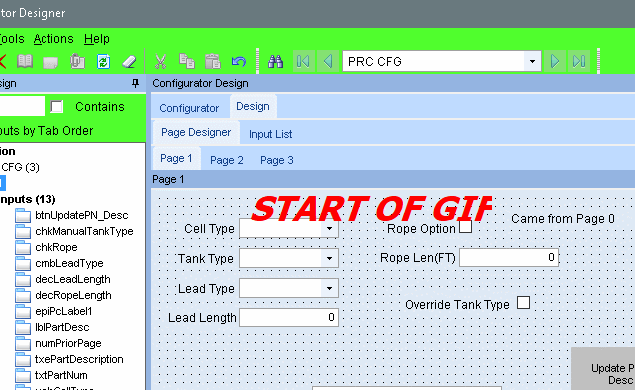Click the Override Tank Type label
This screenshot has height=390, width=635.
[457, 305]
